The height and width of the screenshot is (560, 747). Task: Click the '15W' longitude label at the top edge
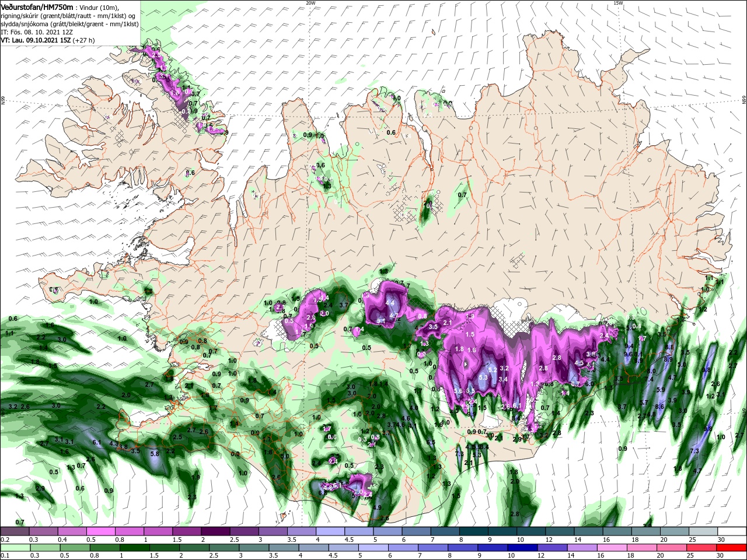618,3
